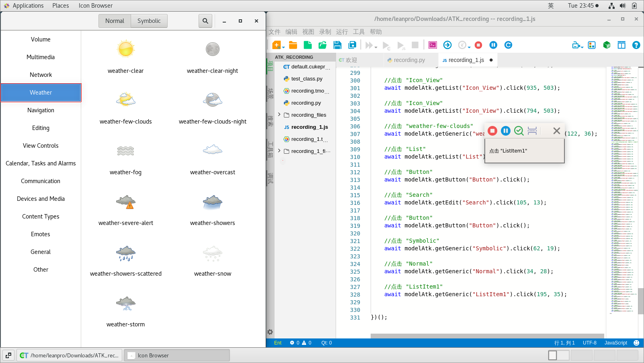Click the green checkpoint magnifier icon

(x=519, y=131)
